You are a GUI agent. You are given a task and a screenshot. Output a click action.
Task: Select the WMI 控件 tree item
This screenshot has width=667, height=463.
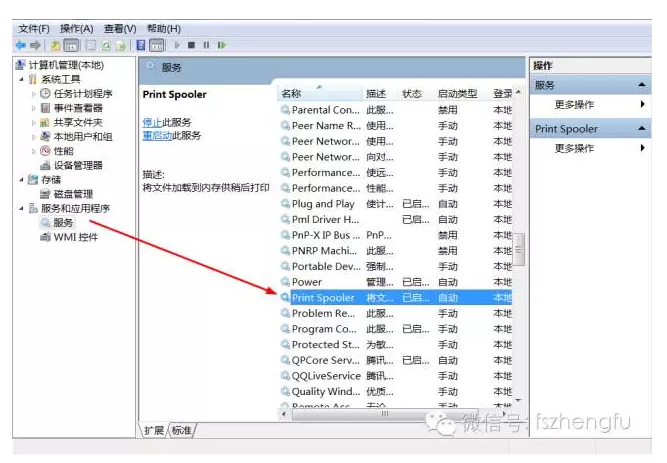pyautogui.click(x=75, y=237)
